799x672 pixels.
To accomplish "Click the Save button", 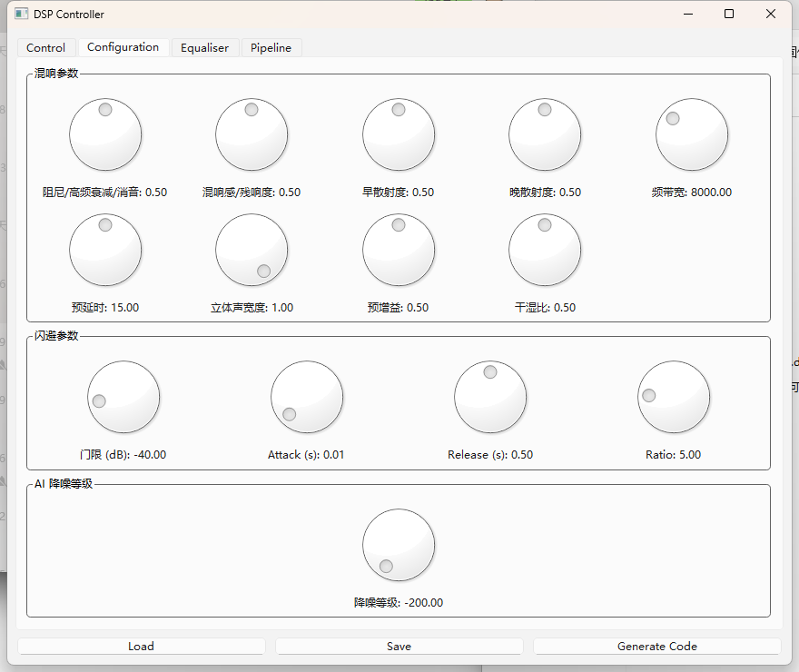I will (x=399, y=646).
